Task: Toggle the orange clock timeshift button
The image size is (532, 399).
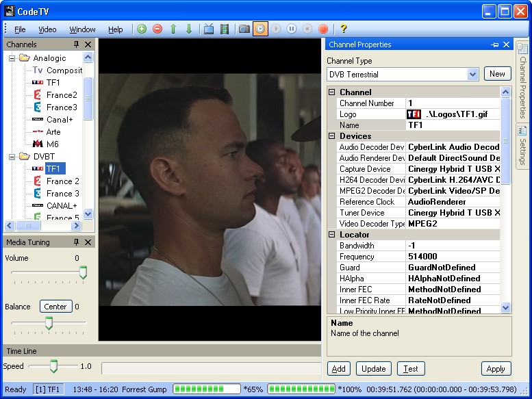Action: pos(260,29)
